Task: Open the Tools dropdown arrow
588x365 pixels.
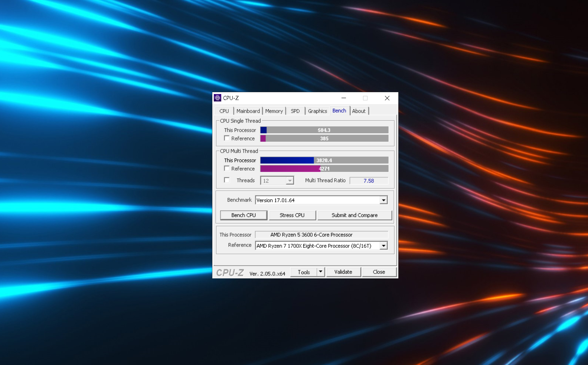Action: coord(321,272)
